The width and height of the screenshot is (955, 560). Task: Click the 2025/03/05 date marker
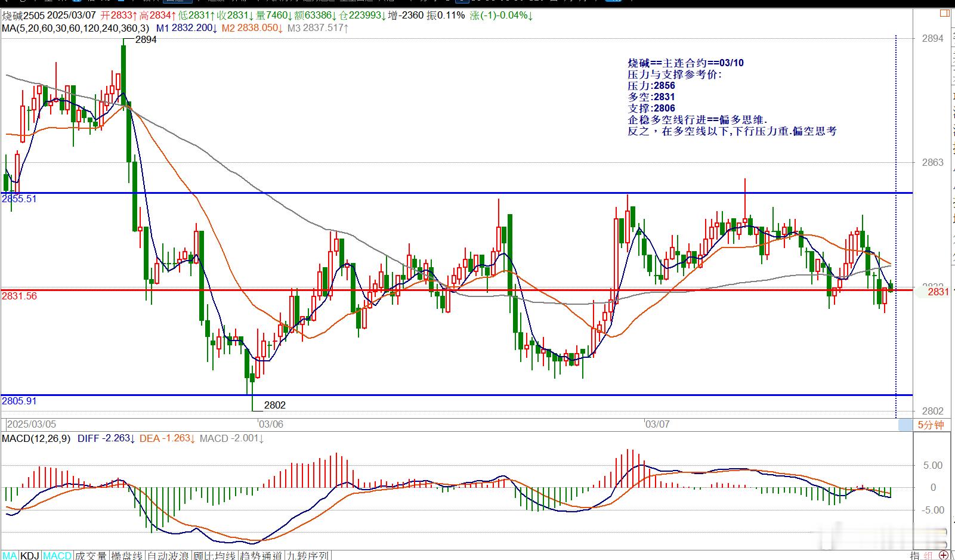coord(32,424)
